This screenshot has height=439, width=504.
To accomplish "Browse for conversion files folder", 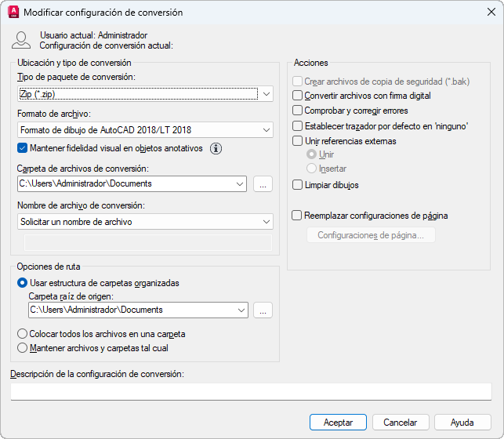I will pos(263,184).
